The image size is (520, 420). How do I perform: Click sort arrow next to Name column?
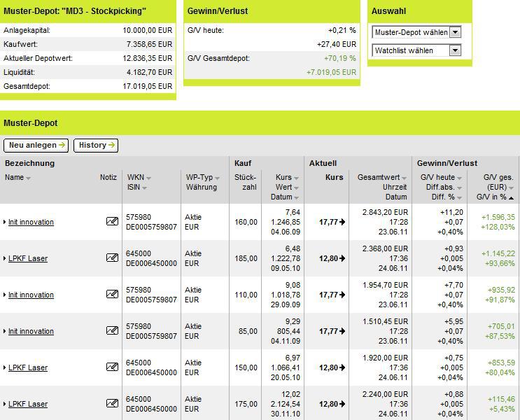tap(28, 178)
